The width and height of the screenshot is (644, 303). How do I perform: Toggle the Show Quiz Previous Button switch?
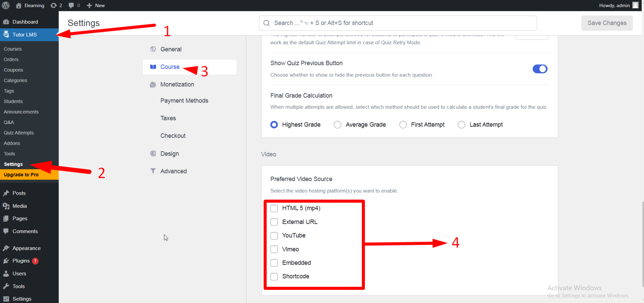click(540, 69)
